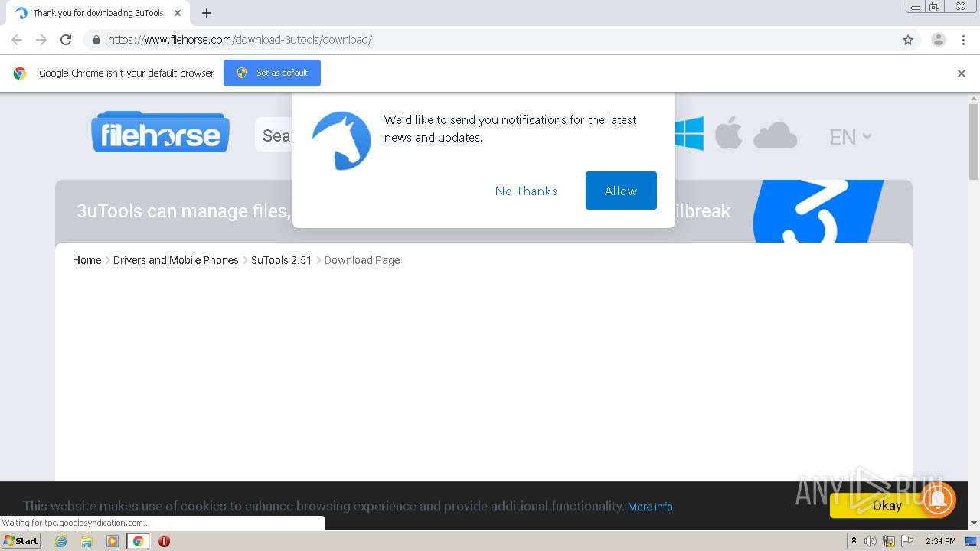Click the network tray icon

point(888,541)
